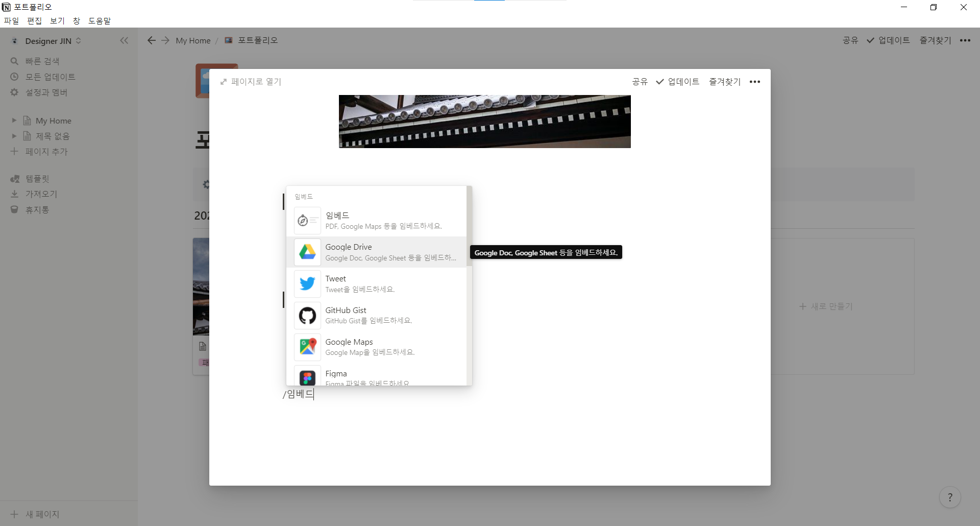Viewport: 980px width, 526px height.
Task: Click the clock icon for 모든 업데이트
Action: tap(14, 77)
